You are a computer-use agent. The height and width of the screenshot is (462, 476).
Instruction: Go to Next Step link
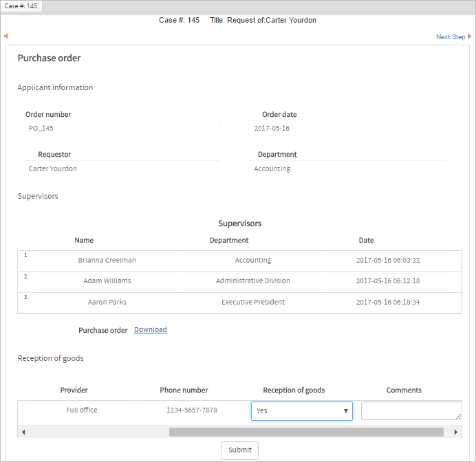(x=451, y=37)
